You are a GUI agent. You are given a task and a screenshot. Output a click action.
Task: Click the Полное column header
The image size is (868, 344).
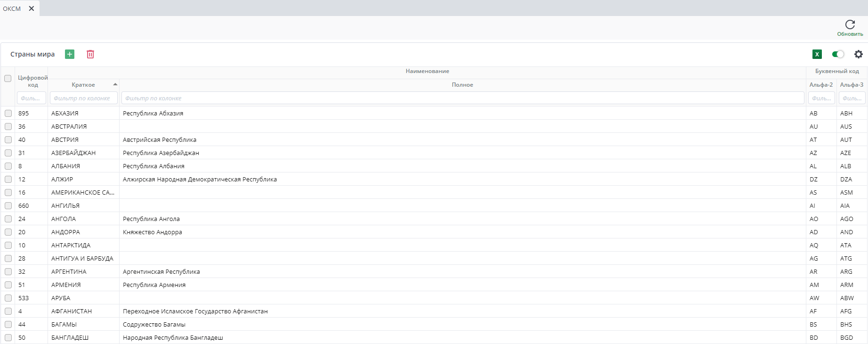coord(462,85)
